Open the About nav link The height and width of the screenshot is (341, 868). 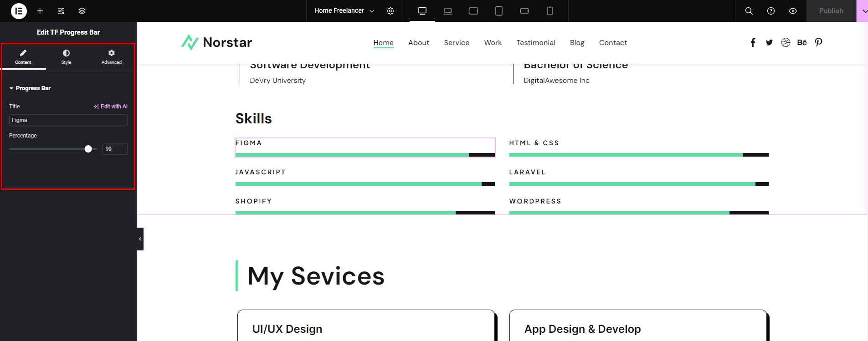(x=419, y=43)
